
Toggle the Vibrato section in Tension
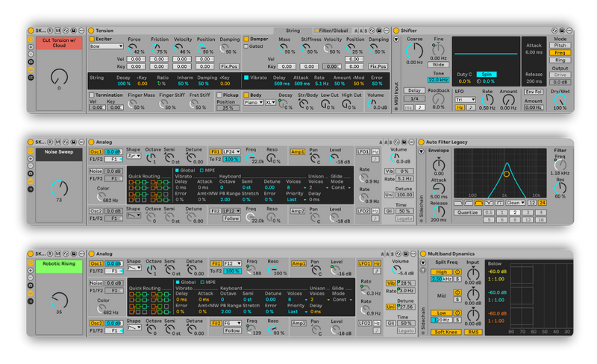pyautogui.click(x=245, y=77)
